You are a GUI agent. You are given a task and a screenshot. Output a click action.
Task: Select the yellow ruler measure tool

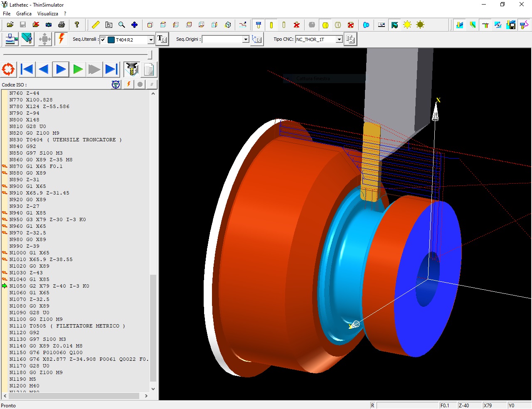click(x=96, y=25)
